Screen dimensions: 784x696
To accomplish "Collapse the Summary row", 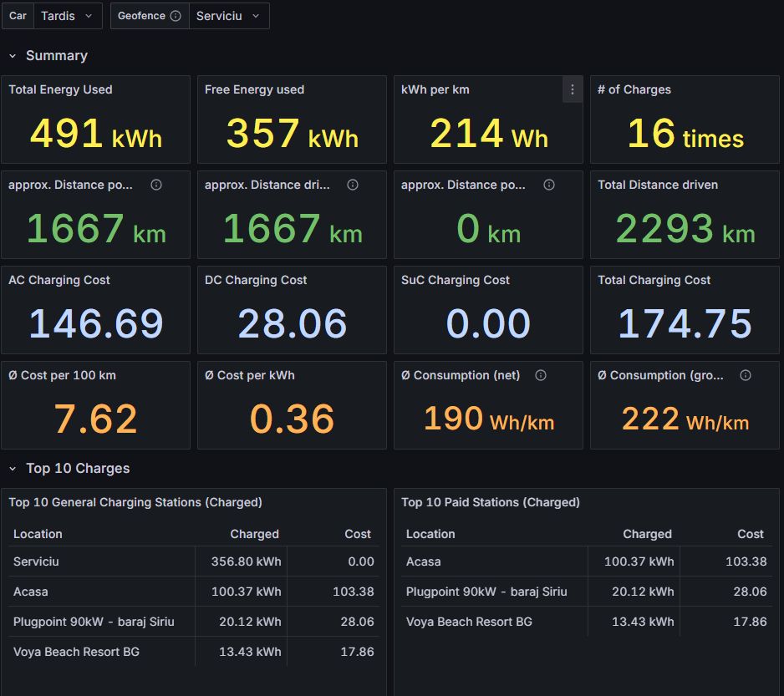I will click(13, 56).
